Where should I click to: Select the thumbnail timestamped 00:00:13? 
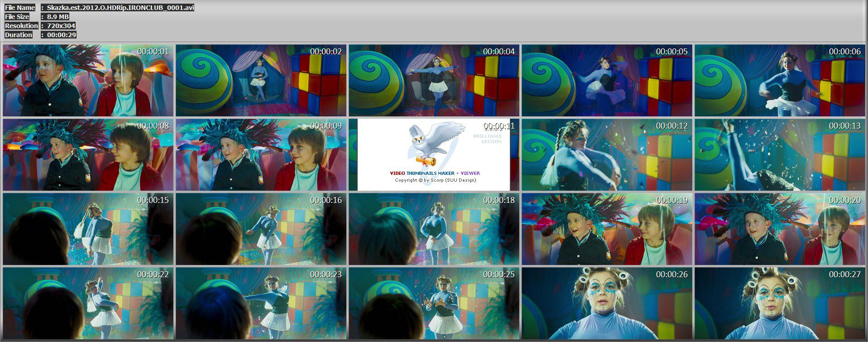pyautogui.click(x=780, y=154)
